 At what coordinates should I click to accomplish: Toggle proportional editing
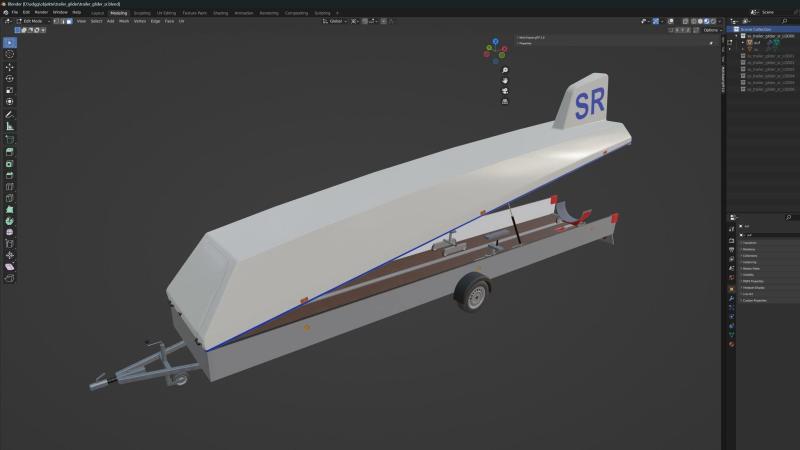pos(384,21)
